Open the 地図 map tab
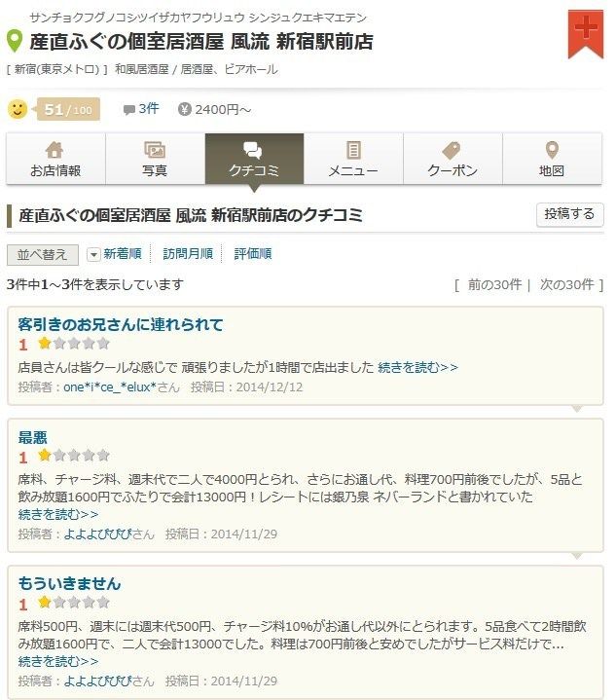 point(552,159)
